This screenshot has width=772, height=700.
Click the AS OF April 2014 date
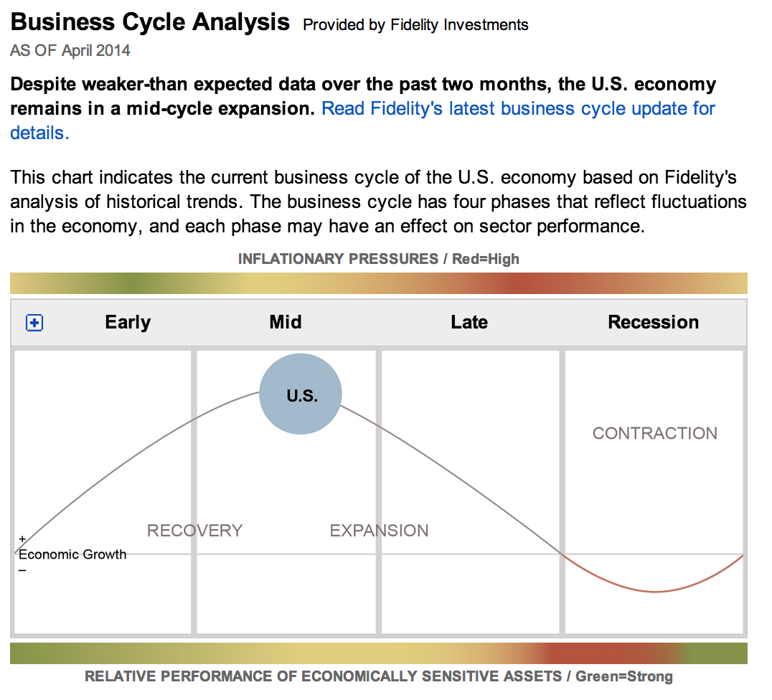point(70,51)
